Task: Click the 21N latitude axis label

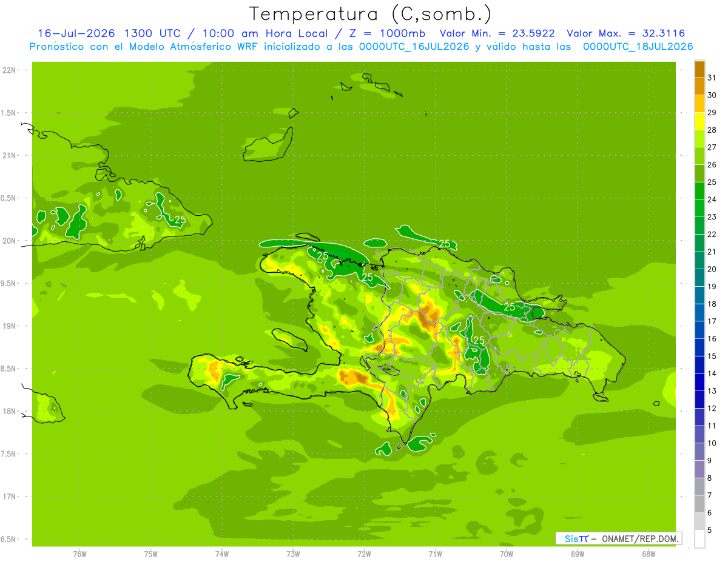Action: (x=9, y=156)
